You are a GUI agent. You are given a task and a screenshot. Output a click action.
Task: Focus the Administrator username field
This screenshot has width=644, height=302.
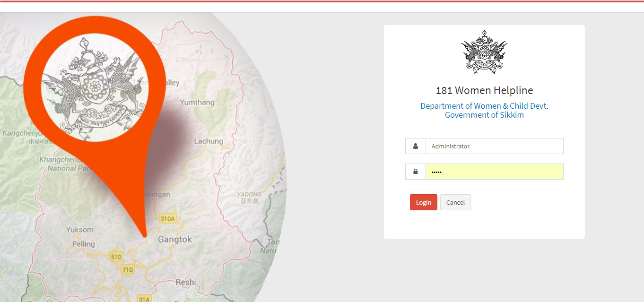pos(494,146)
